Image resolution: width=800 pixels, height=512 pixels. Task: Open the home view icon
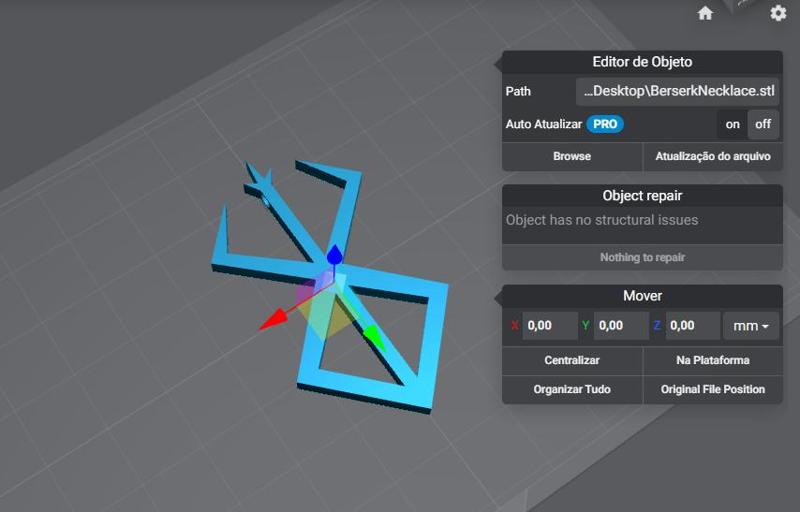coord(705,13)
